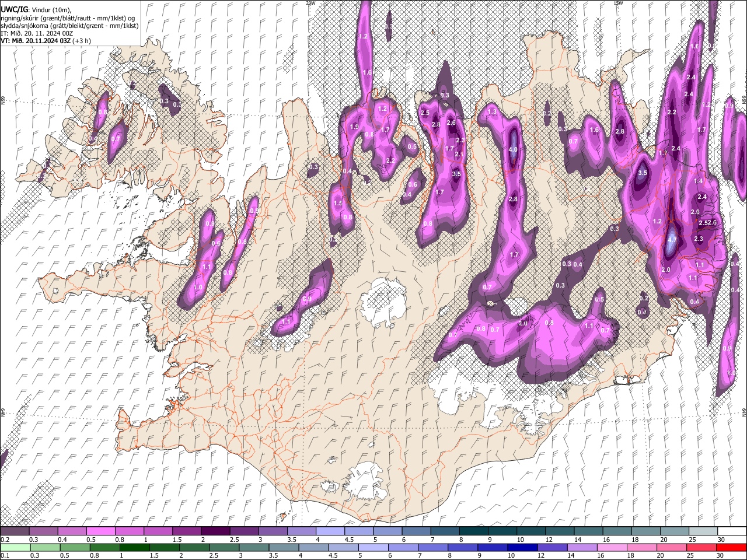Select the 'IT: Mið. 20. 11. 2024 00Z' line

coord(37,33)
